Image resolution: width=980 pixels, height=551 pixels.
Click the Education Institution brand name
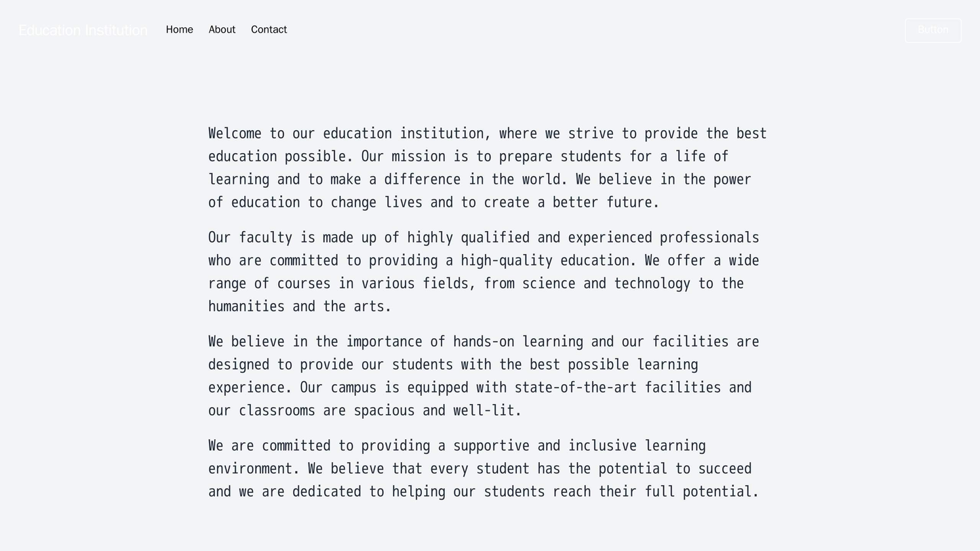(81, 30)
